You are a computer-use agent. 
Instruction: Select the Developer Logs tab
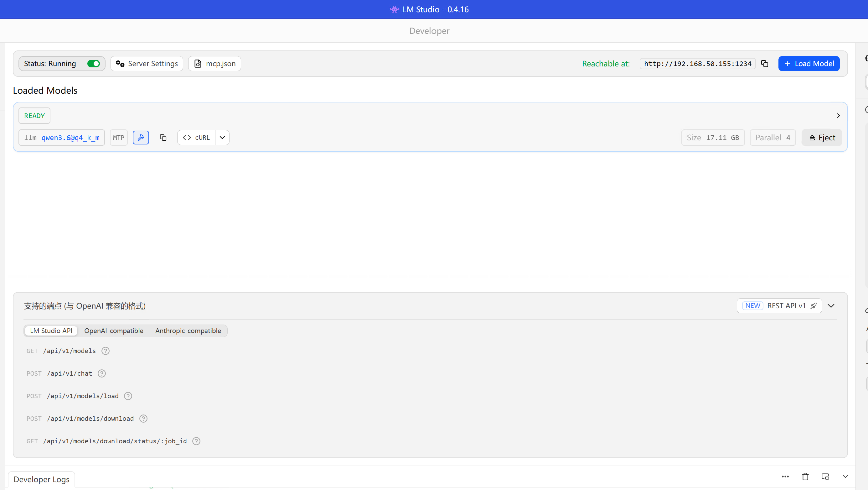[x=41, y=479]
